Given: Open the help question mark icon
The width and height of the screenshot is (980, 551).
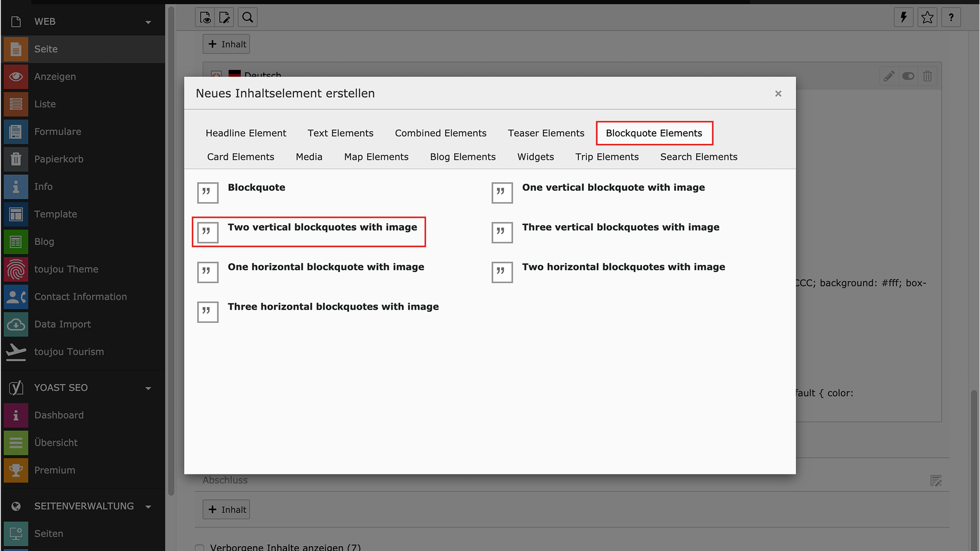Looking at the screenshot, I should [x=951, y=17].
